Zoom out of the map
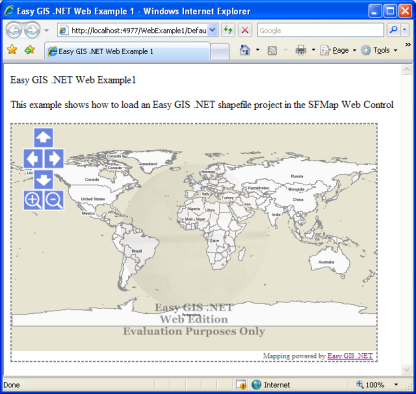This screenshot has height=394, width=416. tap(54, 201)
